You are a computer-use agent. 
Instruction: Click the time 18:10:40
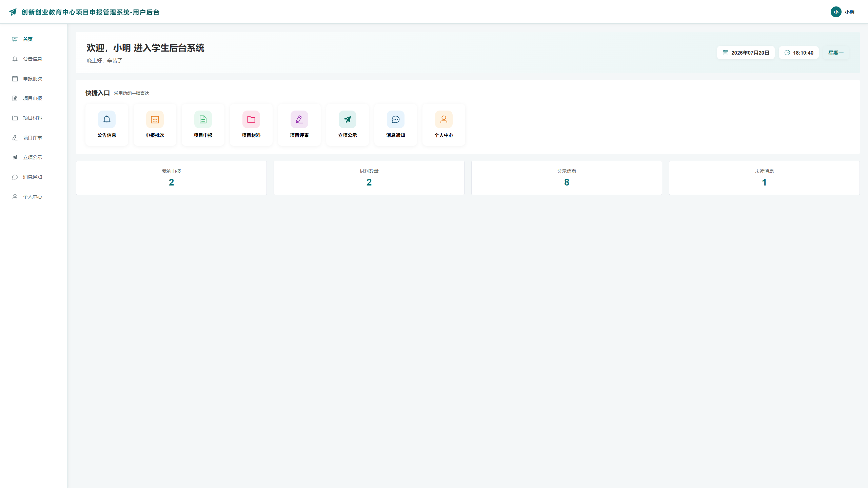click(x=803, y=53)
